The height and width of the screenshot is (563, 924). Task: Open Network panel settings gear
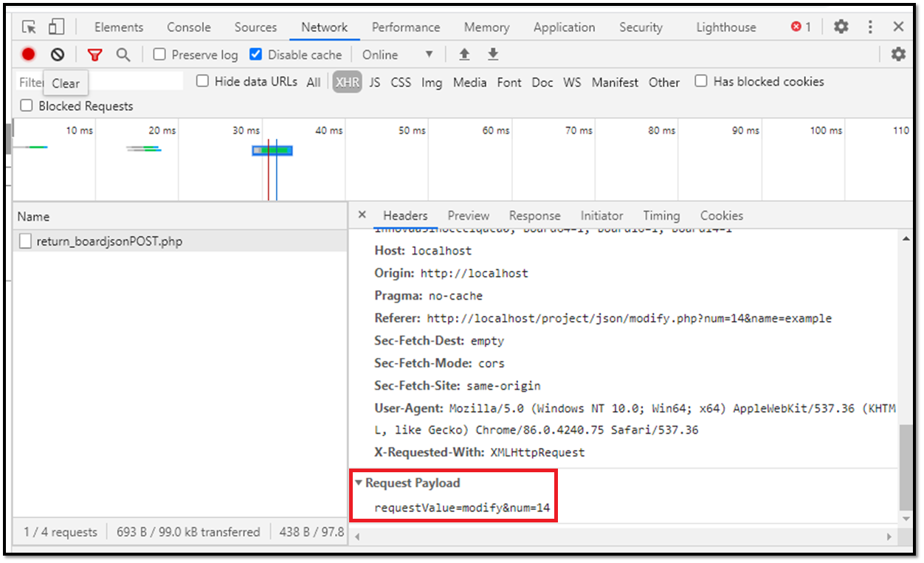coord(898,55)
